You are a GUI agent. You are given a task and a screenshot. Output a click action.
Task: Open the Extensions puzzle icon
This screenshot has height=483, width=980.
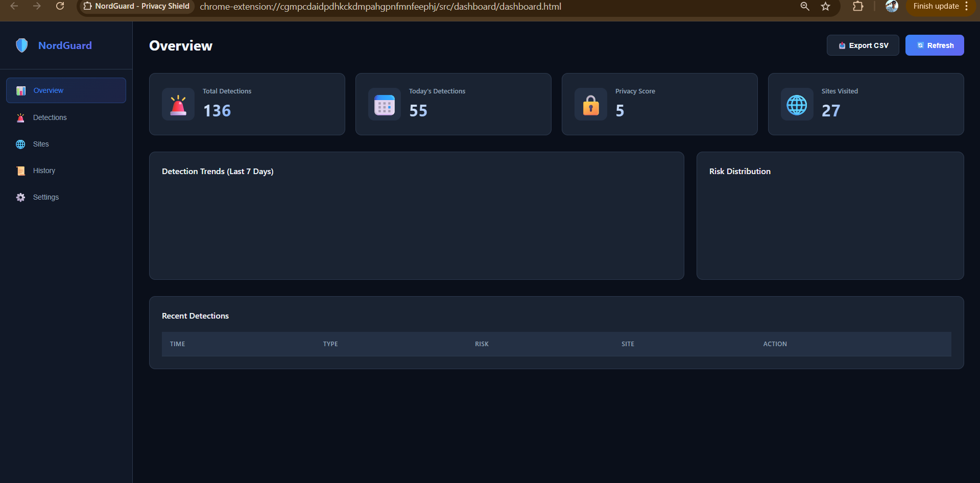tap(858, 6)
